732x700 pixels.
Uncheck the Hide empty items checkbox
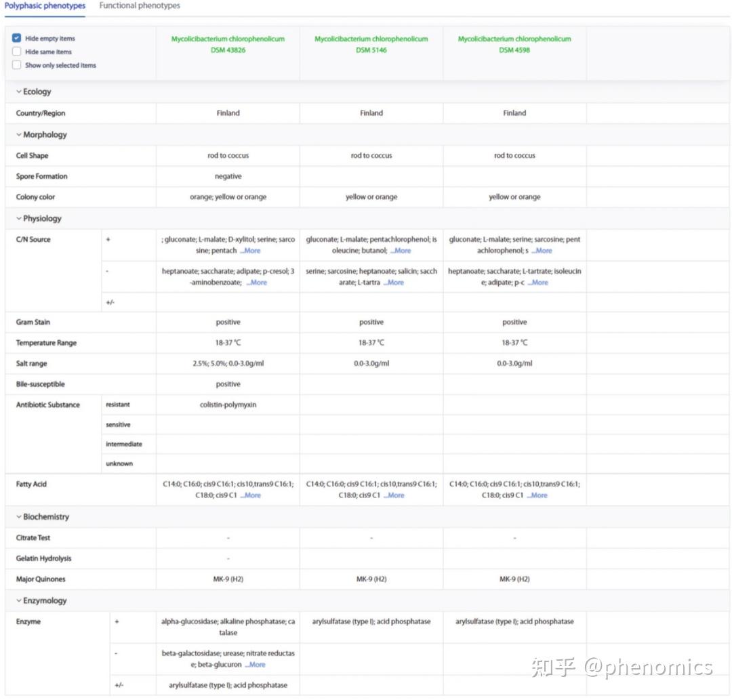pos(17,39)
